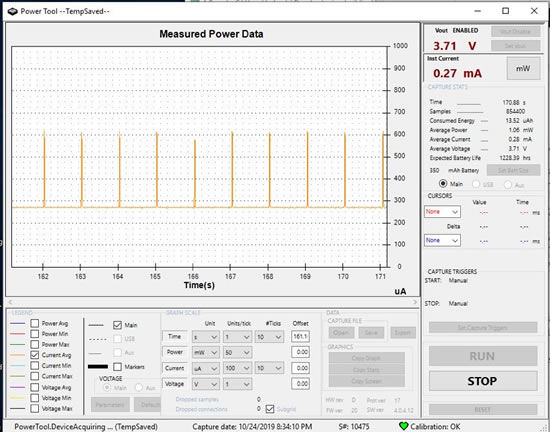Open the Current units/tick dropdown showing 100
The image size is (550, 432).
[x=237, y=368]
